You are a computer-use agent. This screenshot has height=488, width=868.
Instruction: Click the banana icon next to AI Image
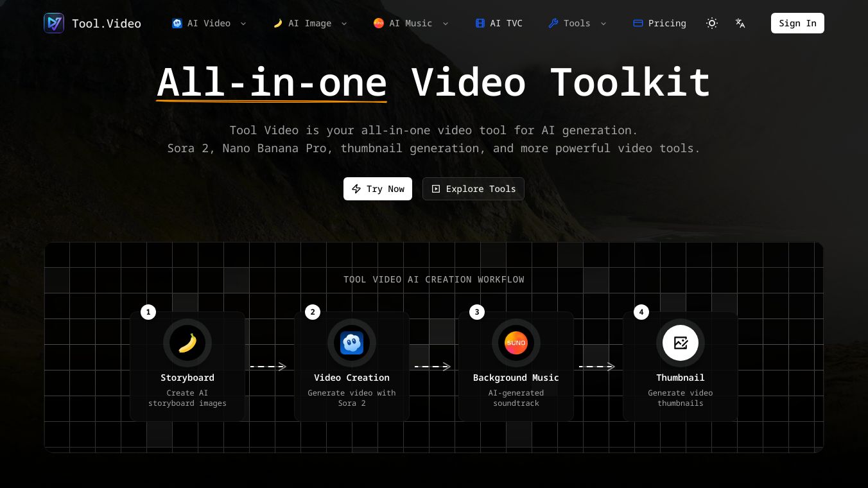tap(277, 23)
